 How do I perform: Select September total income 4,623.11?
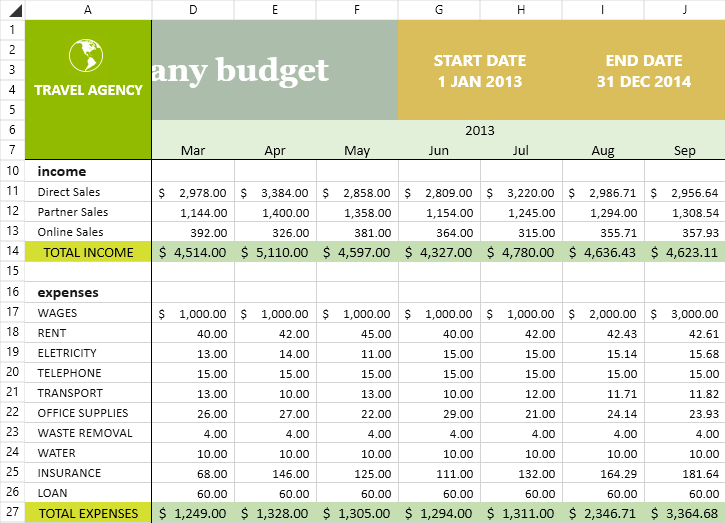coord(684,252)
